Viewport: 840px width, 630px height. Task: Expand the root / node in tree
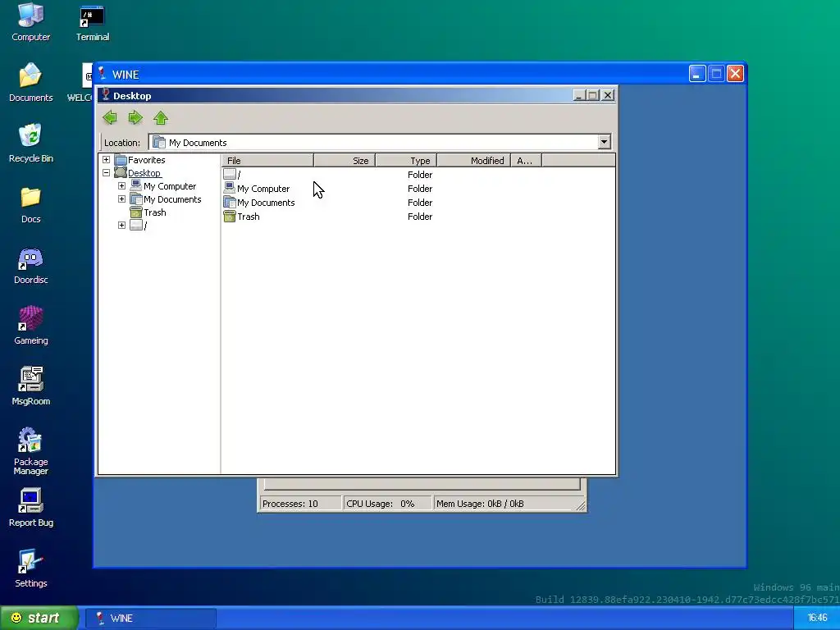[121, 225]
